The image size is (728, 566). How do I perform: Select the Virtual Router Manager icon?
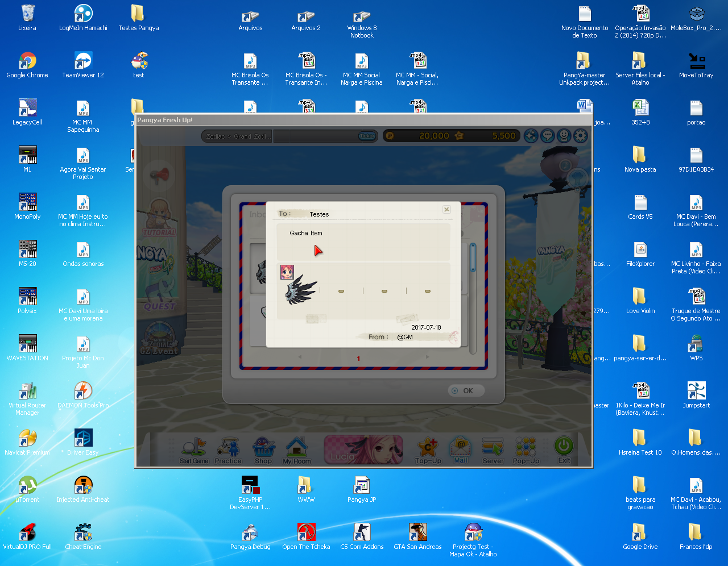pyautogui.click(x=27, y=399)
